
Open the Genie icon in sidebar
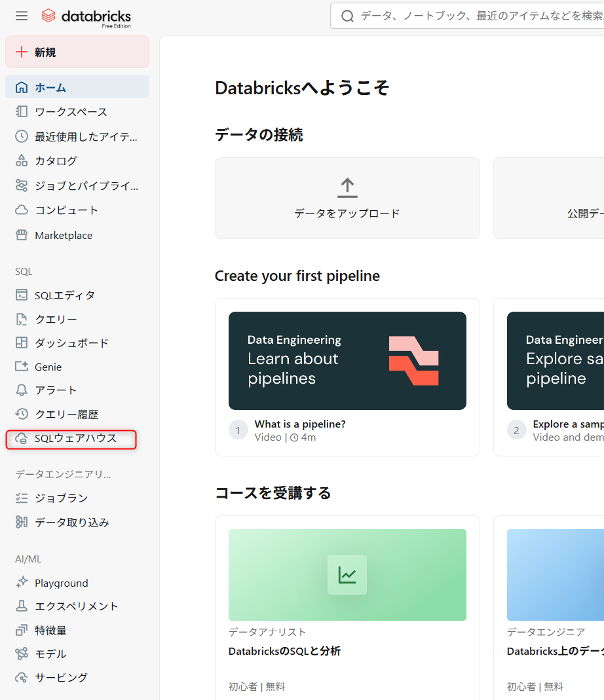(22, 367)
